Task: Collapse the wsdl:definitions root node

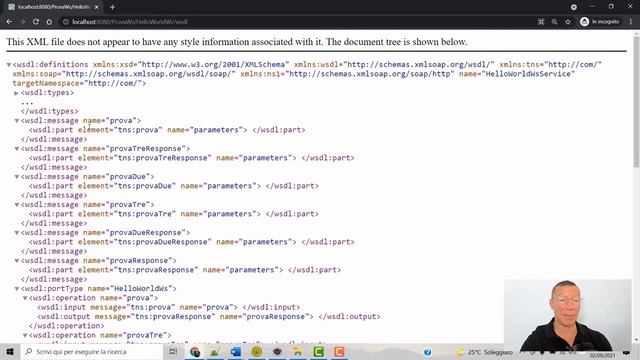Action: pos(9,64)
